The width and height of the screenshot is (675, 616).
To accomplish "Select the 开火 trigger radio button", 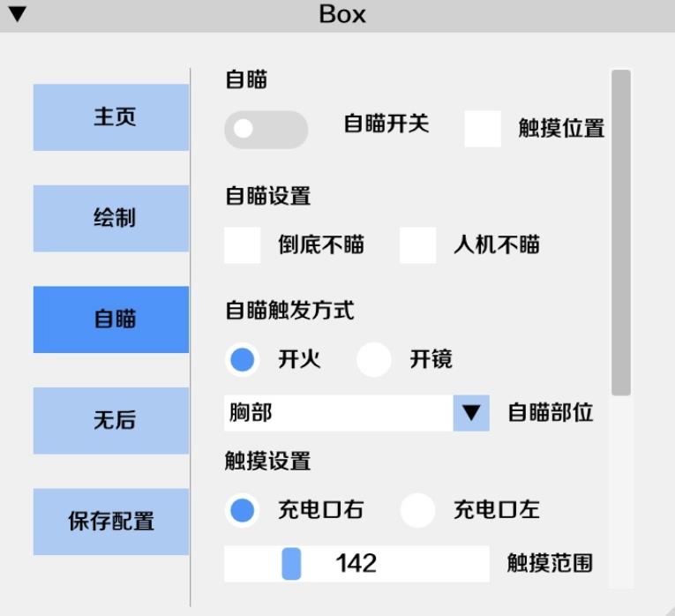I will click(243, 359).
